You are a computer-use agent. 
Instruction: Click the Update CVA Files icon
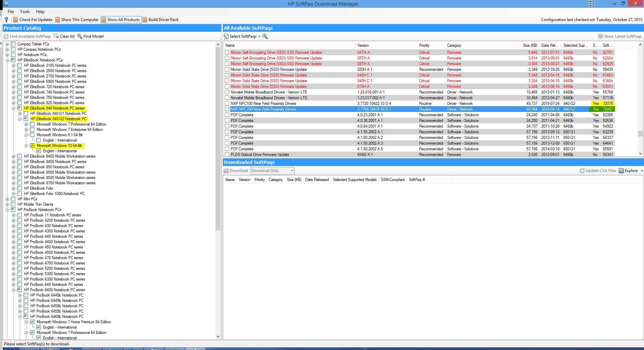tap(582, 171)
